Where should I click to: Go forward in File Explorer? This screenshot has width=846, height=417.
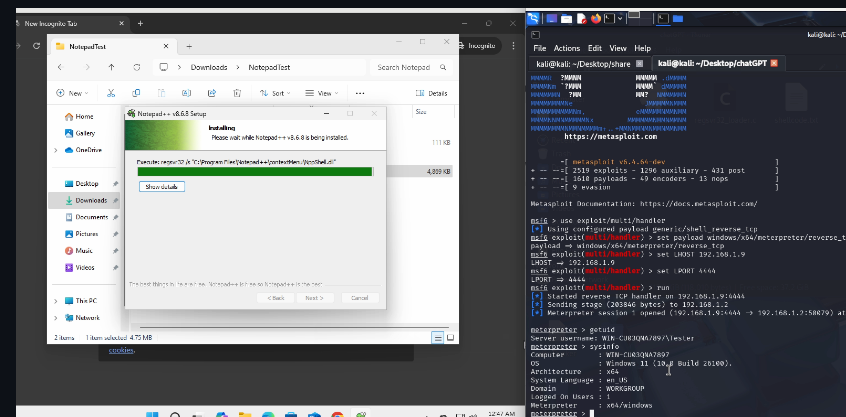coord(87,67)
